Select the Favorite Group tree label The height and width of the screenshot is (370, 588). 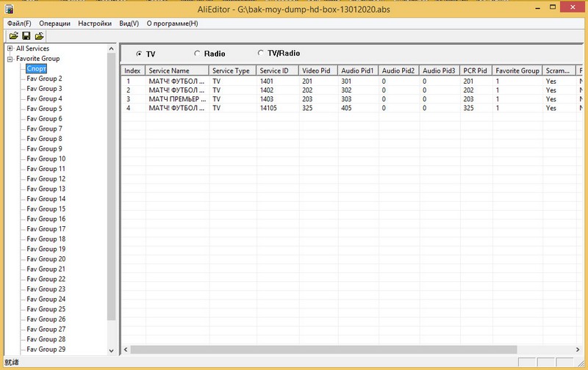click(38, 59)
